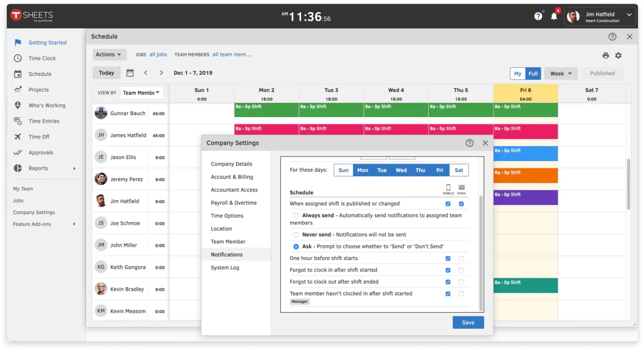Expand the Jim Hatfield account menu arrow
The height and width of the screenshot is (350, 644).
pos(629,15)
